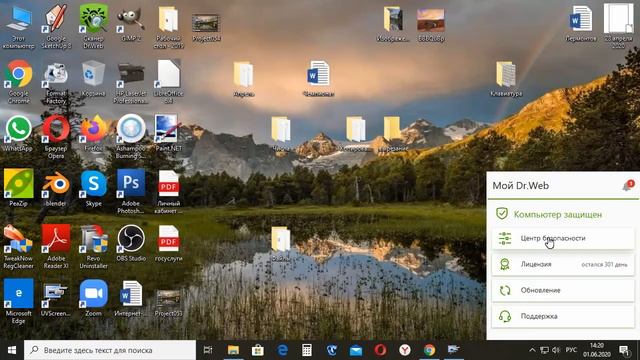The image size is (640, 360).
Task: Select the Google Chrome desktop shortcut
Action: (18, 81)
